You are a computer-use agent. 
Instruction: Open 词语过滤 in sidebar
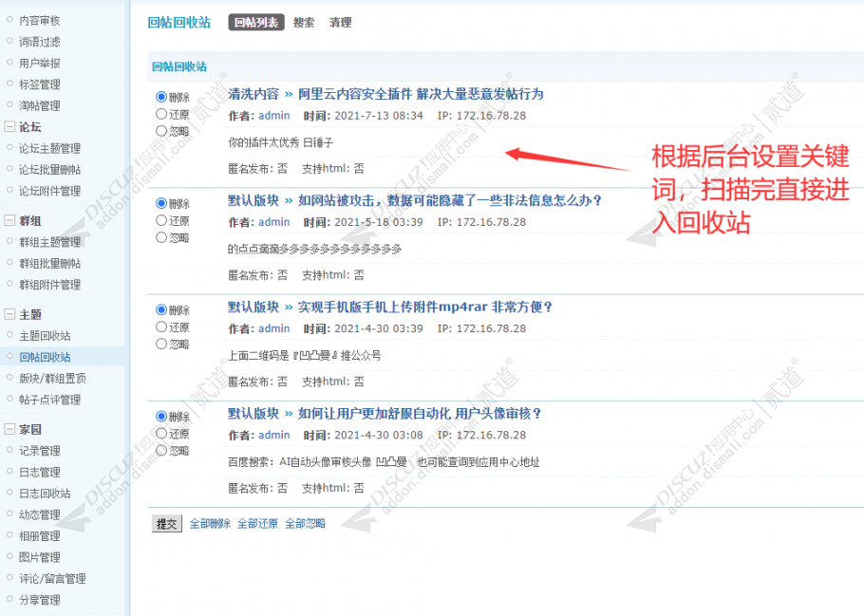40,42
